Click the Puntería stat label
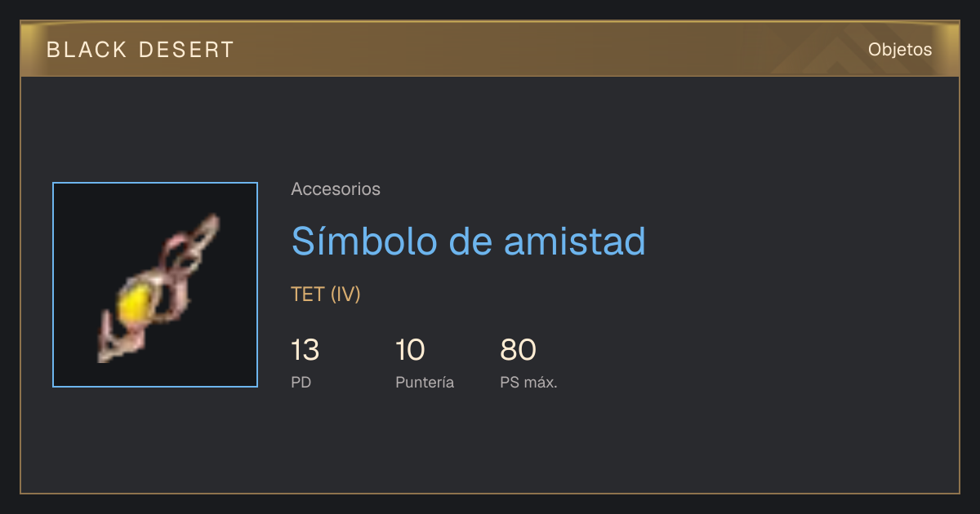The width and height of the screenshot is (980, 514). pos(425,382)
